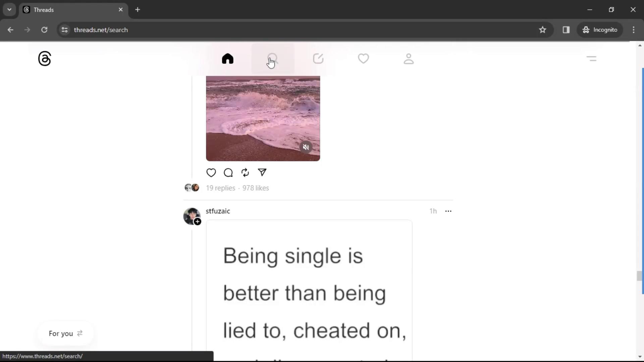644x362 pixels.
Task: Click the '19 replies' link on post
Action: pos(221,188)
